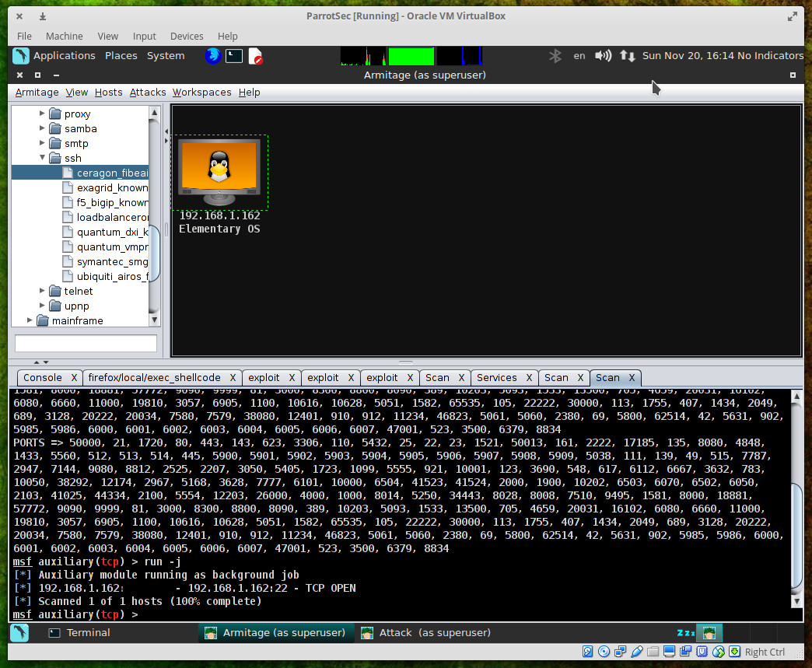The image size is (812, 668).
Task: Click the CPU system monitor graph
Action: click(x=363, y=56)
